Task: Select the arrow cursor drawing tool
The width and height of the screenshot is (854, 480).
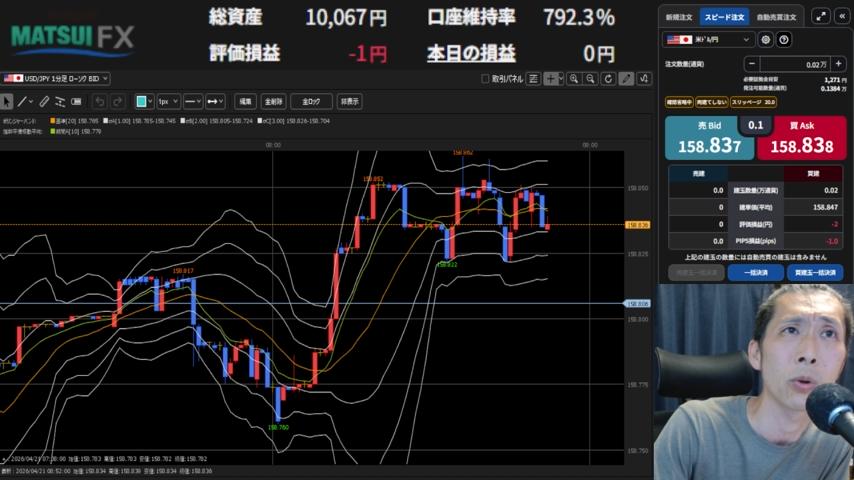Action: click(7, 101)
